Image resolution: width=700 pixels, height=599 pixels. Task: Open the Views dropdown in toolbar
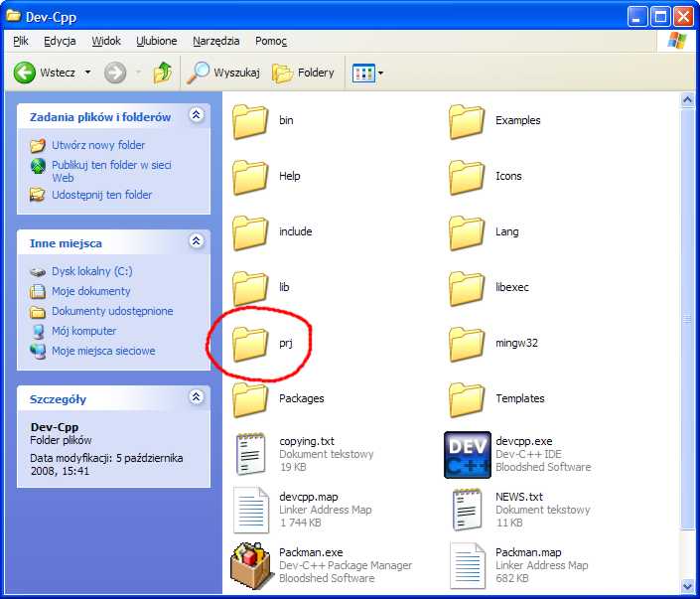pyautogui.click(x=368, y=73)
